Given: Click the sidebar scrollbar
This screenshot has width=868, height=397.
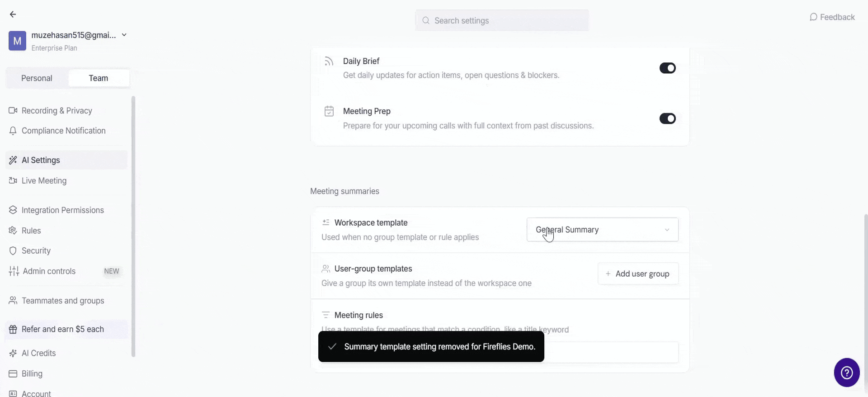Looking at the screenshot, I should (x=133, y=226).
